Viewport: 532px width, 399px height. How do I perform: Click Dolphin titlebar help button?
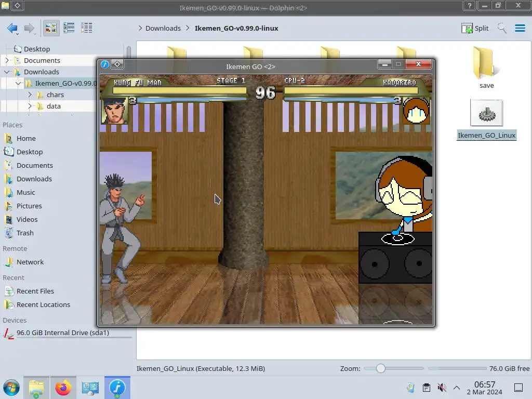(470, 5)
